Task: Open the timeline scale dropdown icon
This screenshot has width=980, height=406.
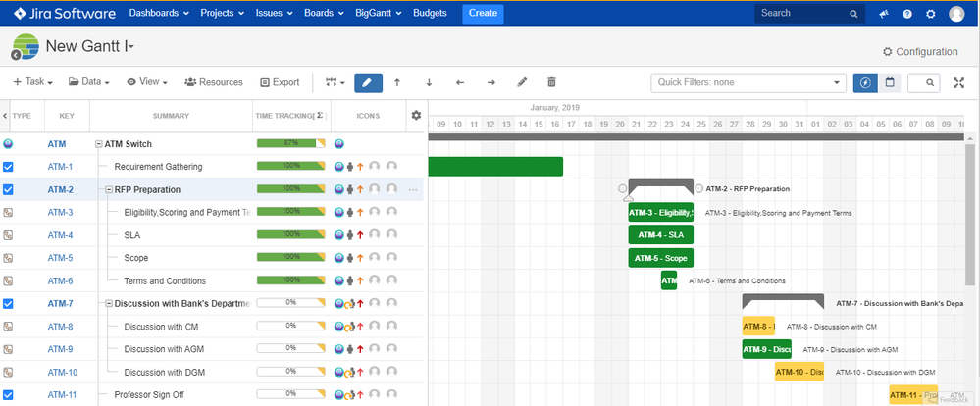Action: (335, 82)
